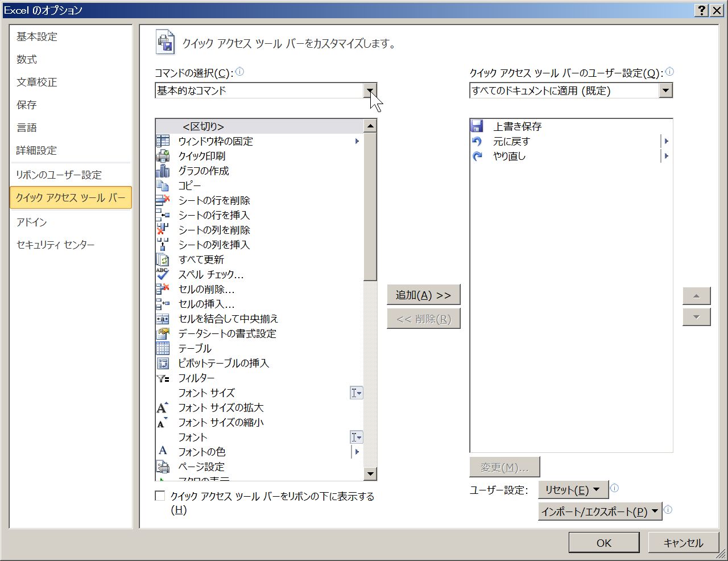Image resolution: width=728 pixels, height=561 pixels.
Task: Open the 基本設定 category
Action: pyautogui.click(x=71, y=36)
